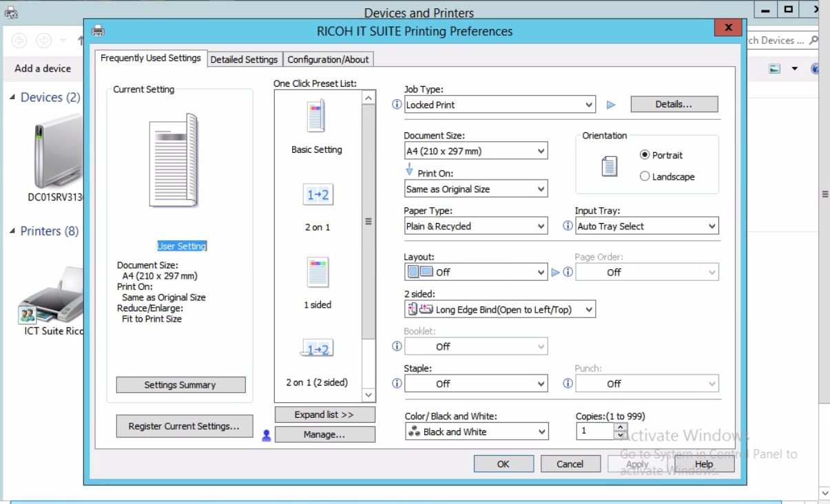Click the info icon beside Staple
The height and width of the screenshot is (504, 830).
click(397, 384)
